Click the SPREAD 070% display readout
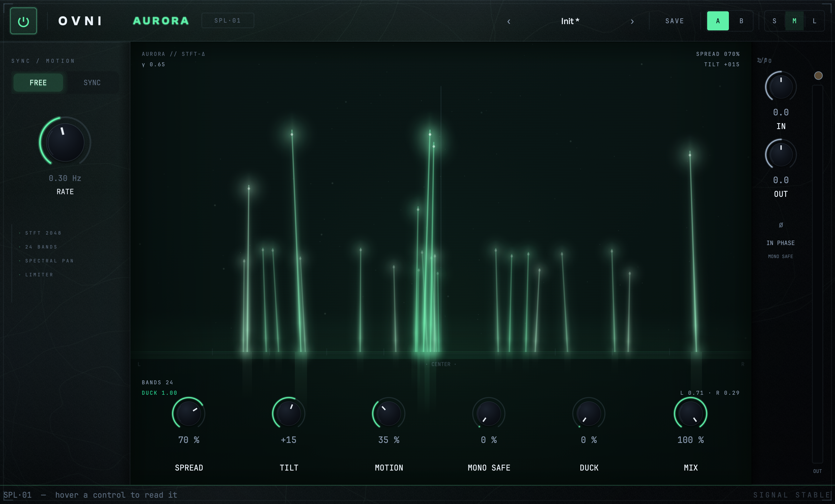Image resolution: width=835 pixels, height=504 pixels. pyautogui.click(x=718, y=54)
